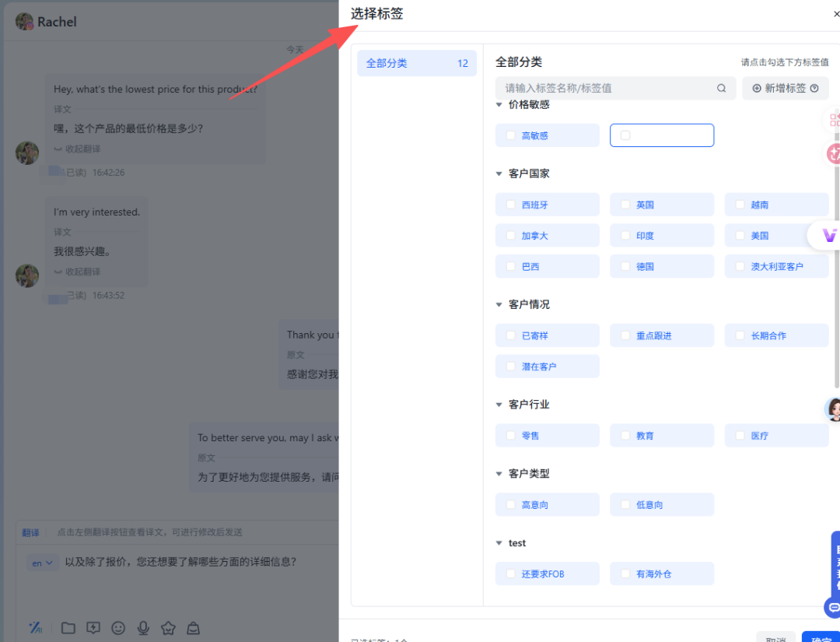The image size is (840, 642).
Task: Open the en language dropdown
Action: (x=43, y=562)
